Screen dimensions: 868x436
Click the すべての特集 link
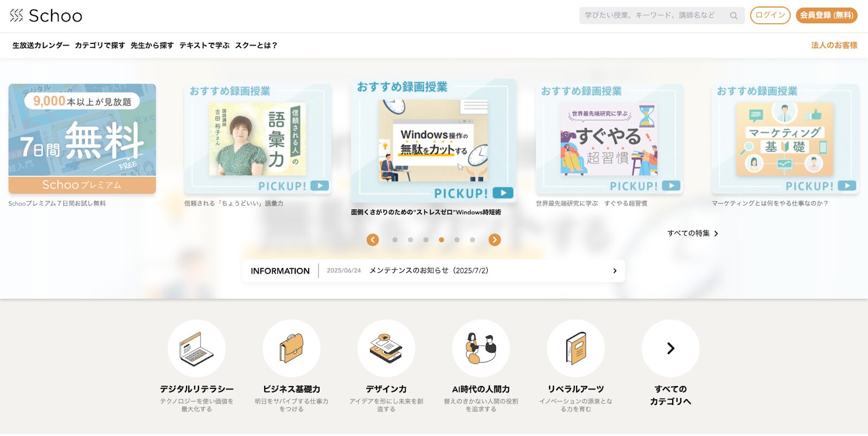click(x=693, y=233)
